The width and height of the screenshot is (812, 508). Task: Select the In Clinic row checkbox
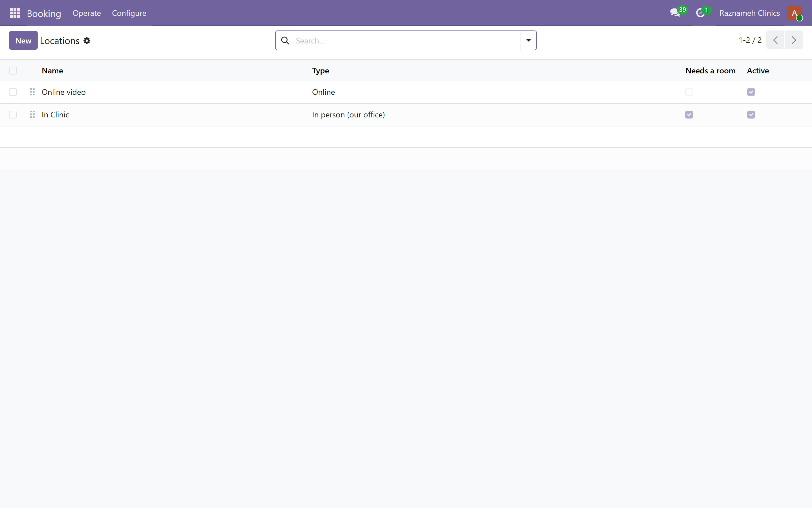coord(13,115)
